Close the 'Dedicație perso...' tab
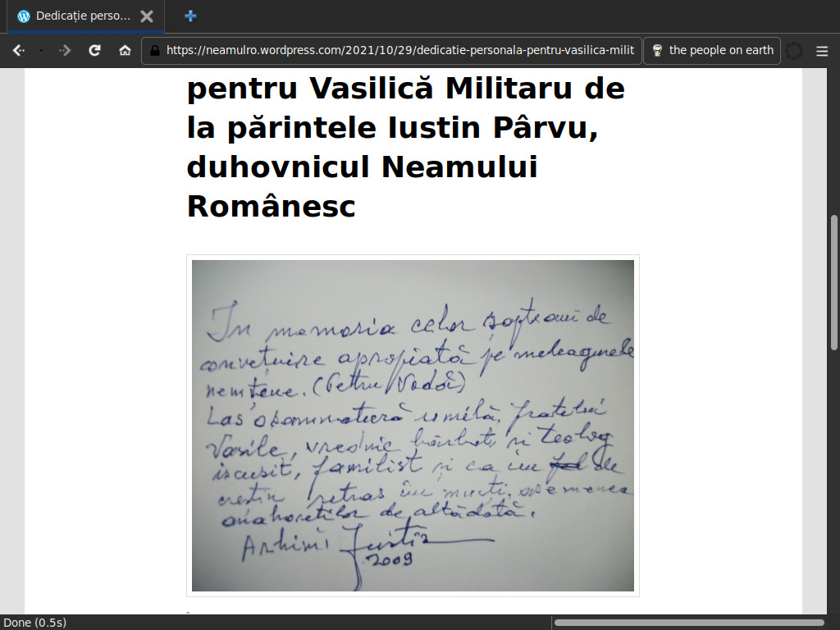Screen dimensions: 840x630 (146, 16)
